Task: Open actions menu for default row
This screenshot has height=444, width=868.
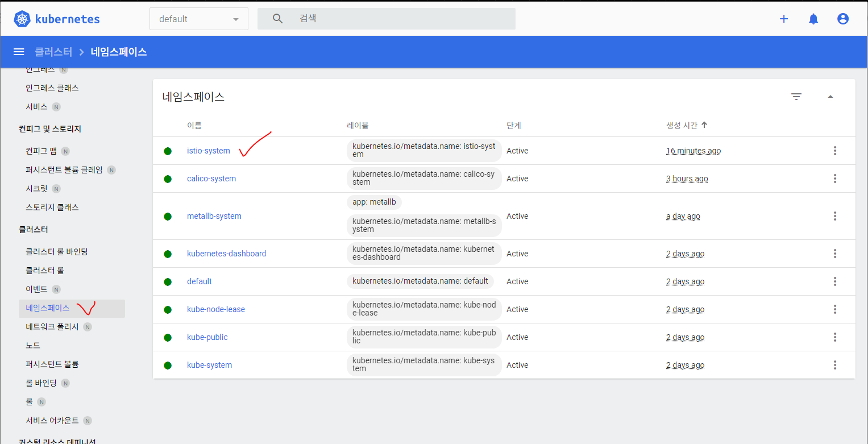Action: (x=835, y=281)
